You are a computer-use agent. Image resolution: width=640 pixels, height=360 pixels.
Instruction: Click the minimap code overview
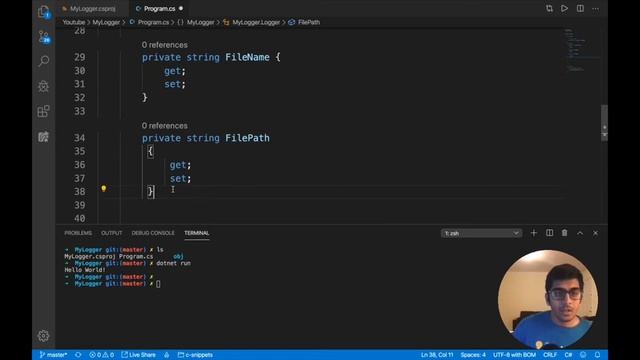click(x=581, y=50)
